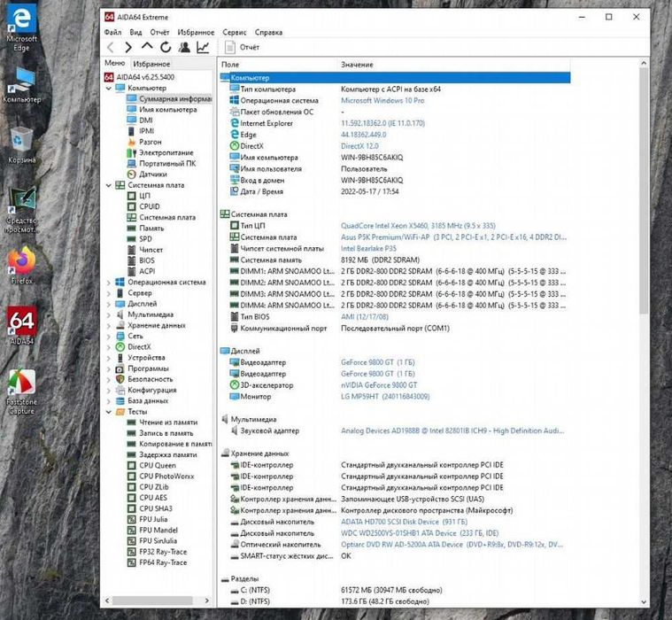Expand the Сеть tree node
The width and height of the screenshot is (672, 620).
[109, 337]
